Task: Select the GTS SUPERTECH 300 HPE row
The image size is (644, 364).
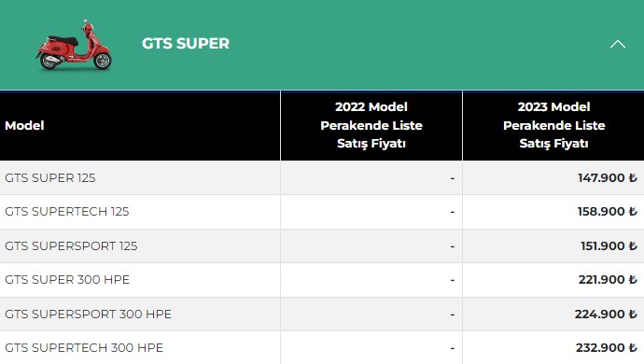Action: click(x=322, y=347)
